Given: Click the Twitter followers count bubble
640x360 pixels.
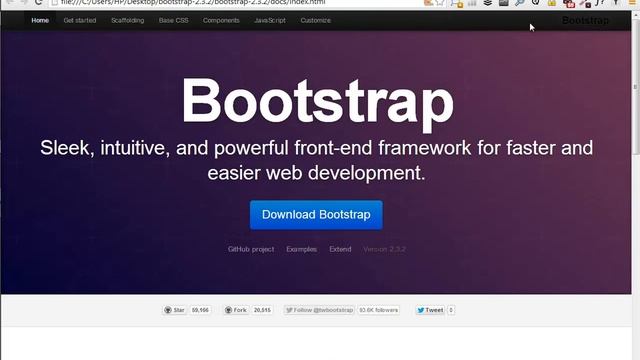Looking at the screenshot, I should [x=378, y=310].
